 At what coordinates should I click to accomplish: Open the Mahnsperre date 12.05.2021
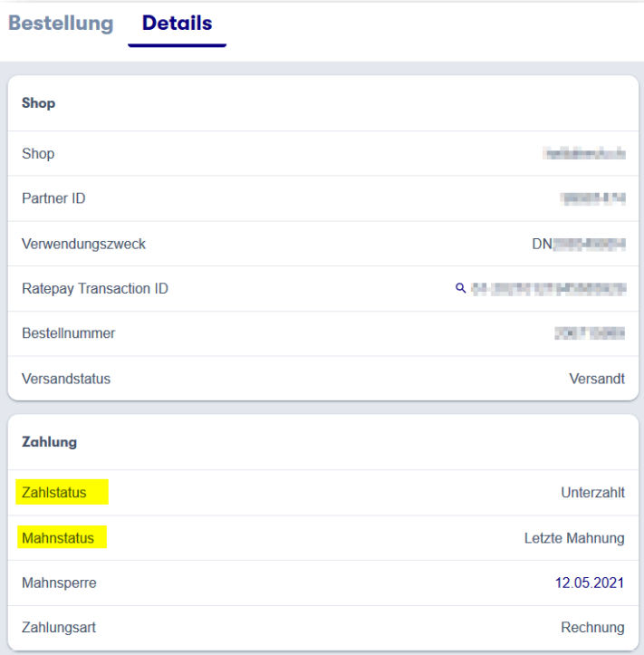590,583
